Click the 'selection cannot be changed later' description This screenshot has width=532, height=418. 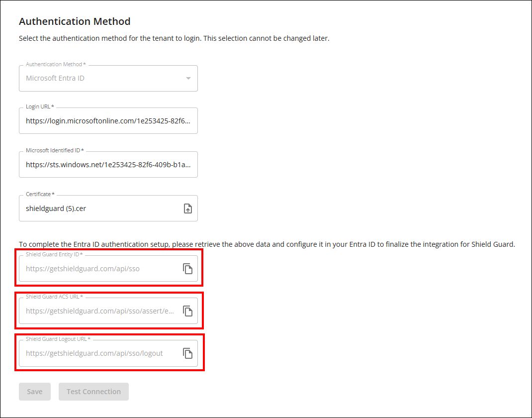click(x=174, y=38)
